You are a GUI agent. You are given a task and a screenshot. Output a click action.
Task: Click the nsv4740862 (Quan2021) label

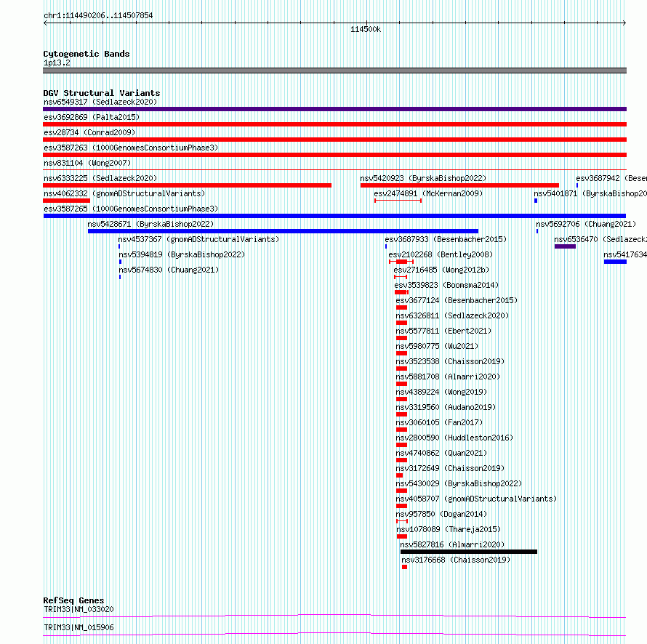click(x=441, y=453)
